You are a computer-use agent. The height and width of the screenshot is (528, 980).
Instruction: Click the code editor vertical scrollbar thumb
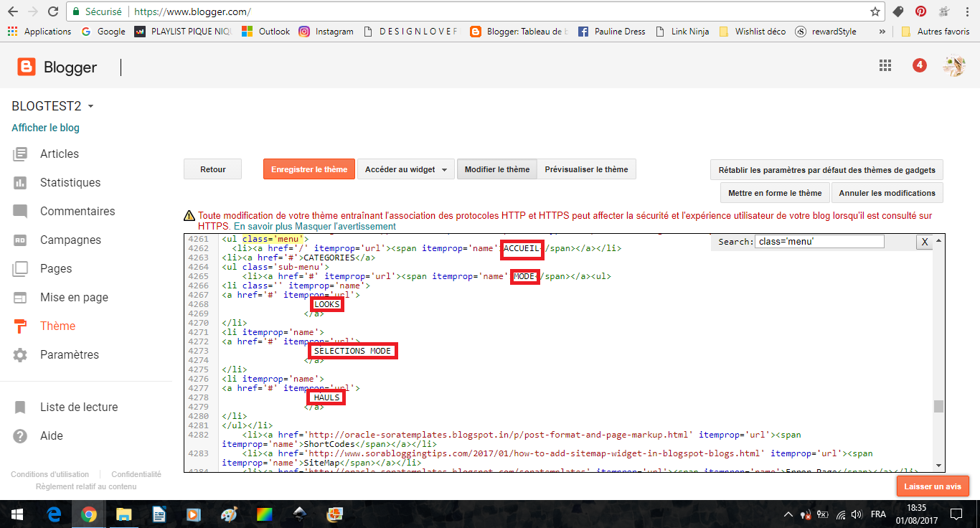tap(938, 407)
